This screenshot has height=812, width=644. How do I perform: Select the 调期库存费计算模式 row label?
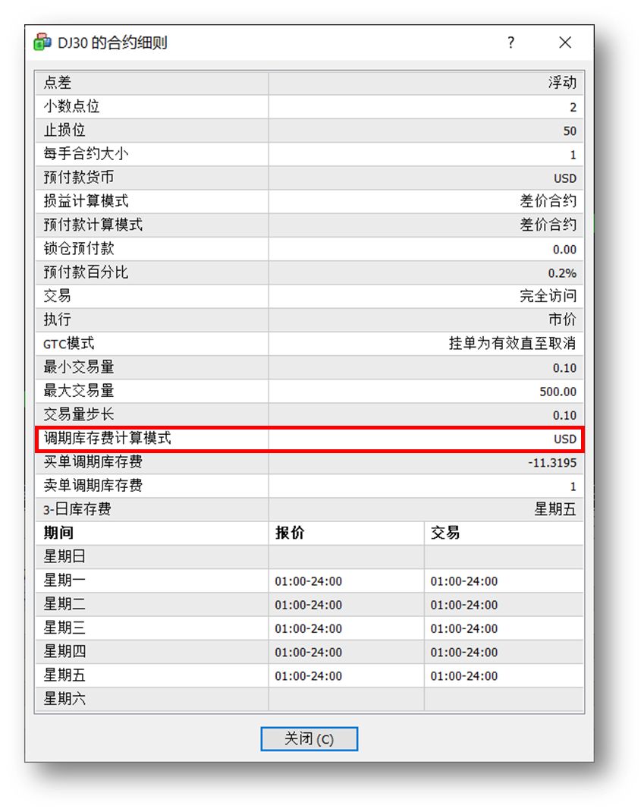107,438
